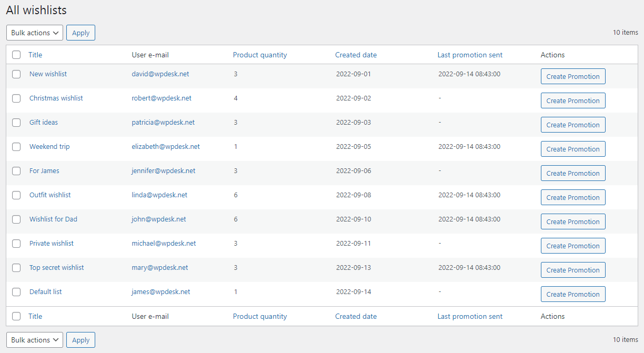
Task: Expand the bottom Bulk actions dropdown
Action: pos(35,340)
